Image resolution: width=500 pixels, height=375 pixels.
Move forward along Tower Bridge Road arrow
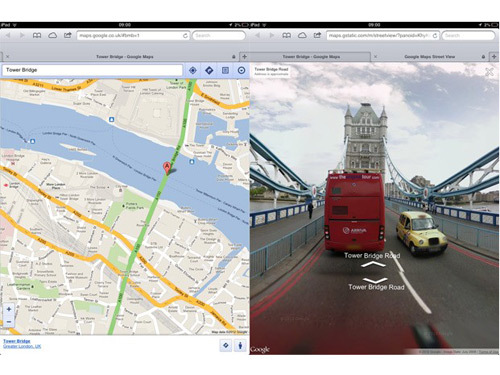(x=373, y=265)
